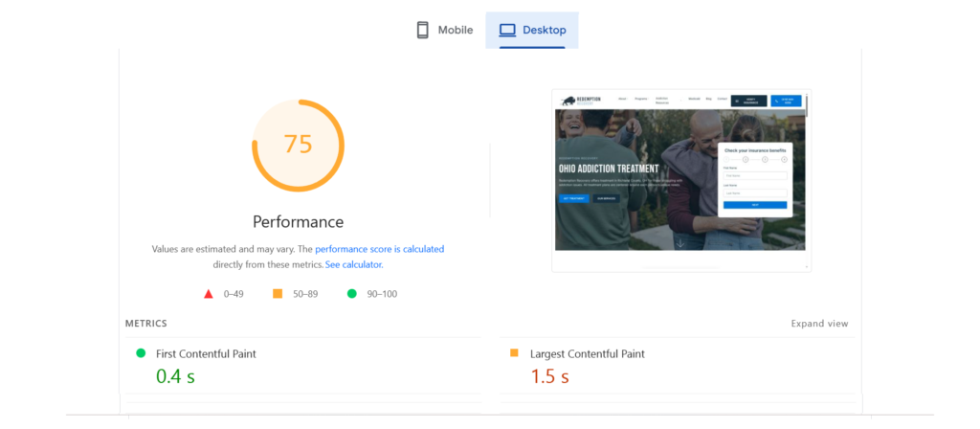Screen dimensions: 980x429
Task: Click the mobile phone icon
Action: tap(422, 30)
